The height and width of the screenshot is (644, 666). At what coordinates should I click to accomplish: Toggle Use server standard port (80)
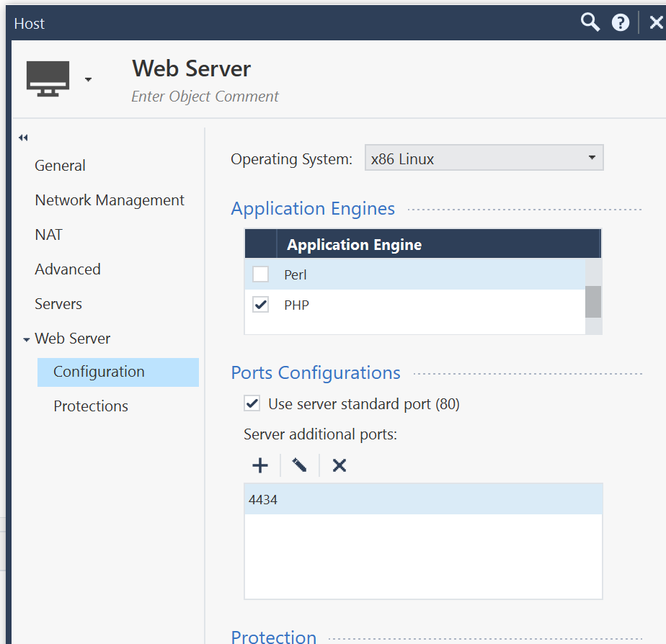(x=252, y=403)
